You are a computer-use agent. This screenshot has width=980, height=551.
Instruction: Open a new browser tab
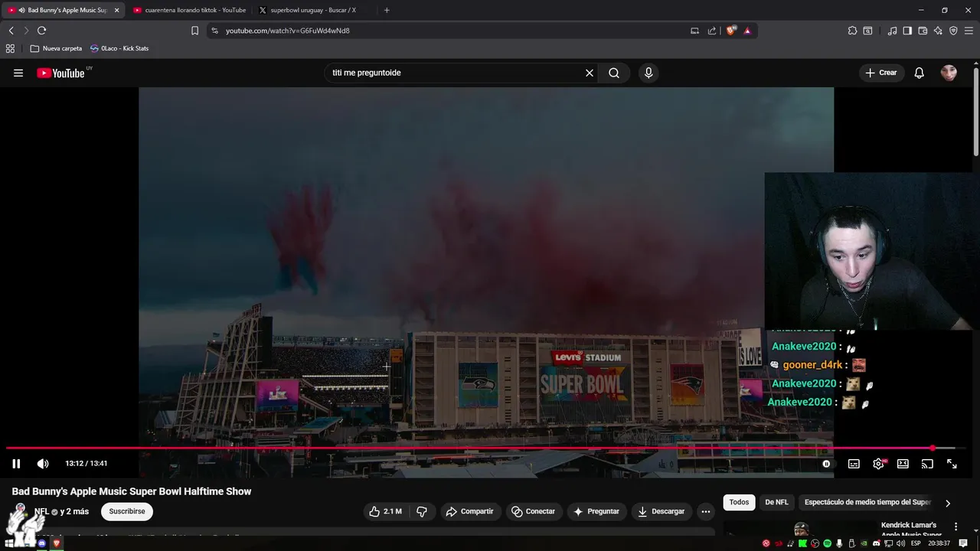click(x=387, y=10)
